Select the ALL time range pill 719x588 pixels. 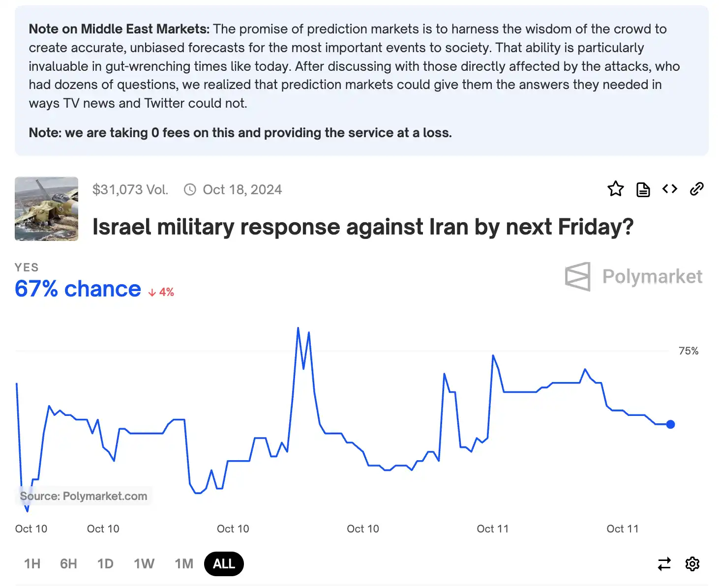pos(224,564)
